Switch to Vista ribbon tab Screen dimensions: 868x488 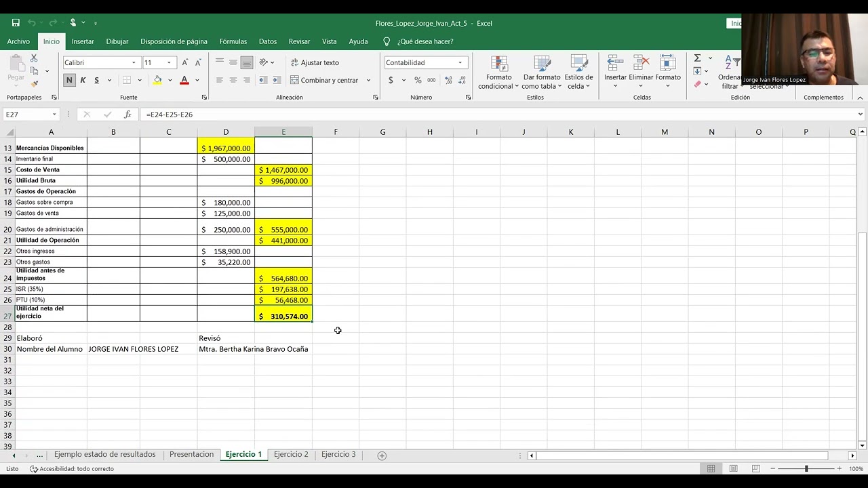(x=330, y=41)
